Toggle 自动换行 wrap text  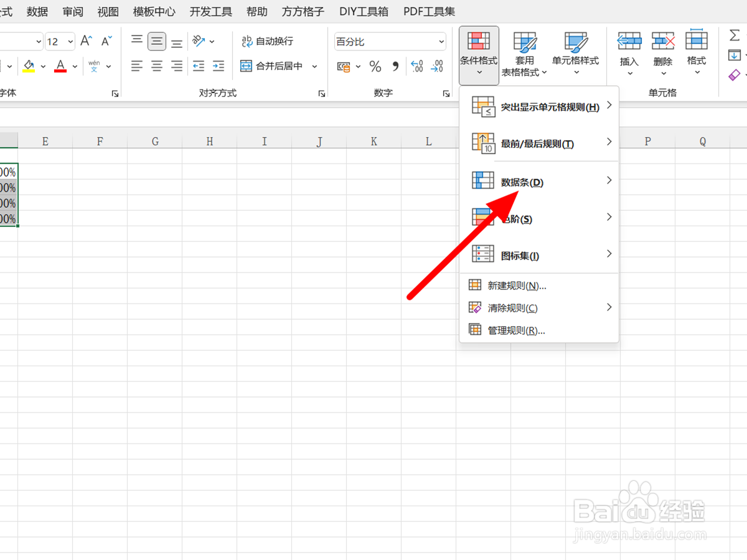point(267,41)
